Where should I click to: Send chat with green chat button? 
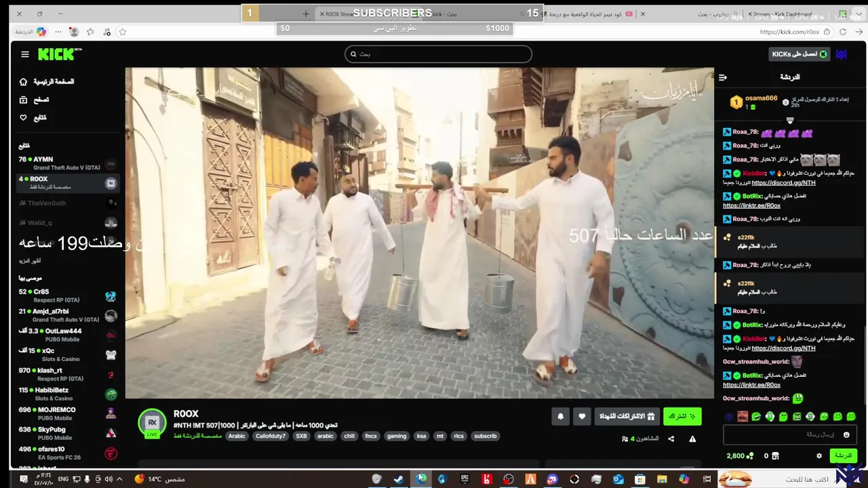click(x=843, y=456)
